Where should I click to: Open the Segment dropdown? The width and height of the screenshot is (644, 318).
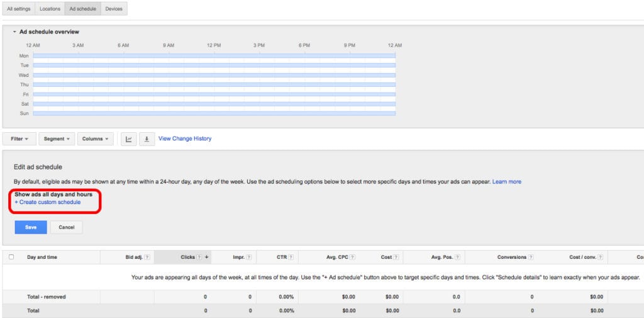57,139
